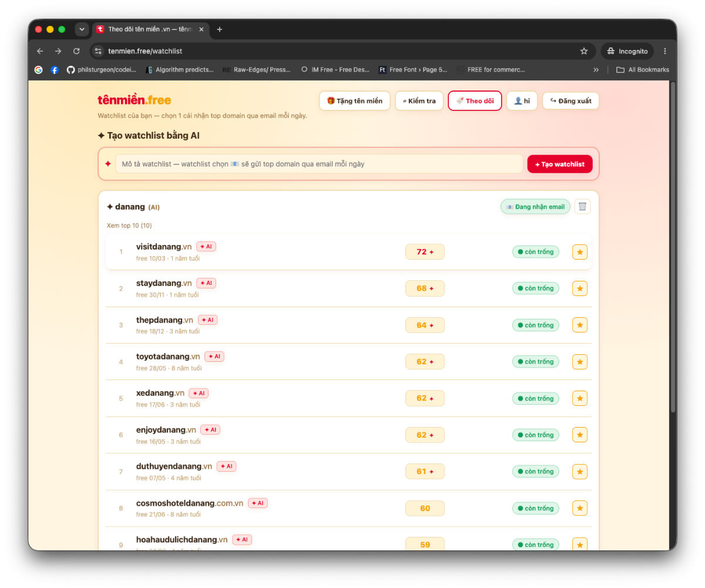Open a new browser tab

coord(220,29)
